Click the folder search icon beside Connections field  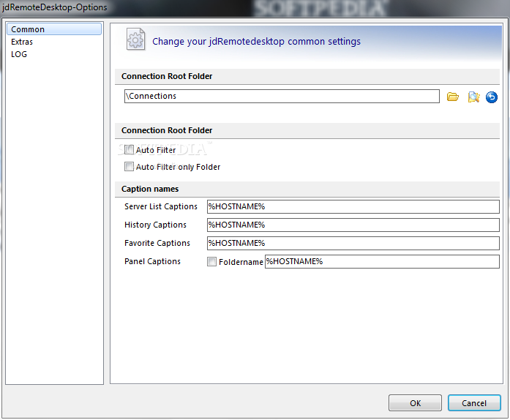point(473,97)
